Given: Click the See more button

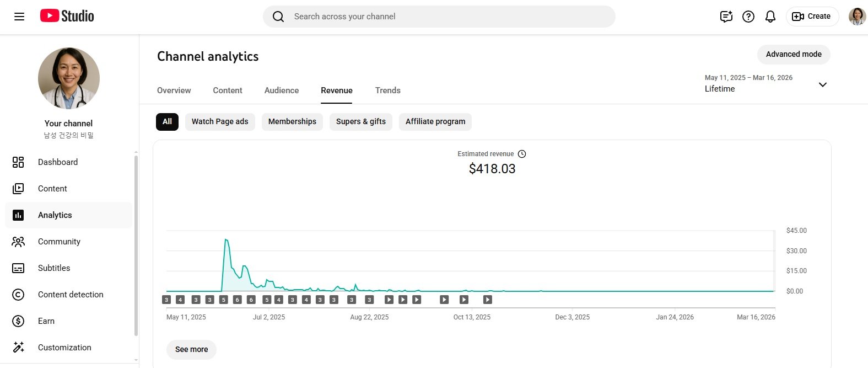Looking at the screenshot, I should click(191, 349).
